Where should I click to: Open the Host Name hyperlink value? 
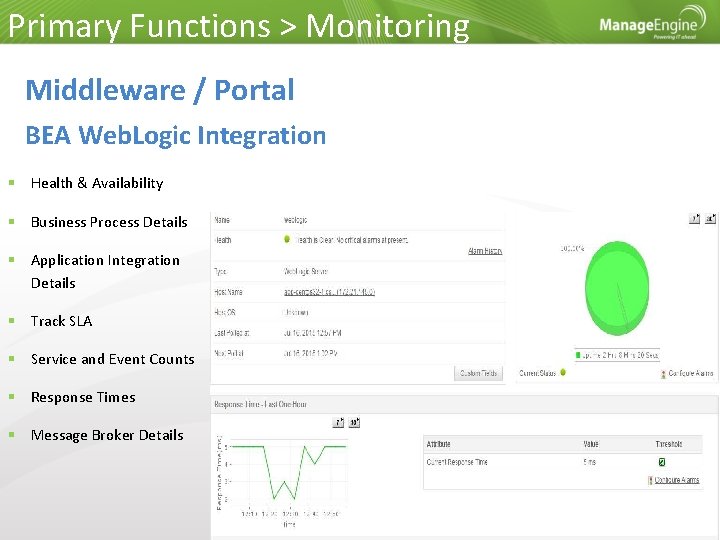[x=329, y=292]
